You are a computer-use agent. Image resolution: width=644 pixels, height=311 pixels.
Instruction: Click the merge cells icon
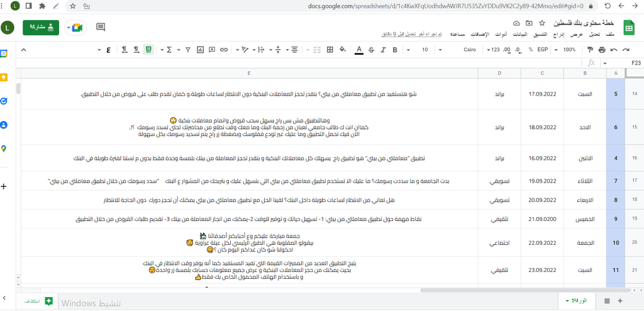click(317, 50)
